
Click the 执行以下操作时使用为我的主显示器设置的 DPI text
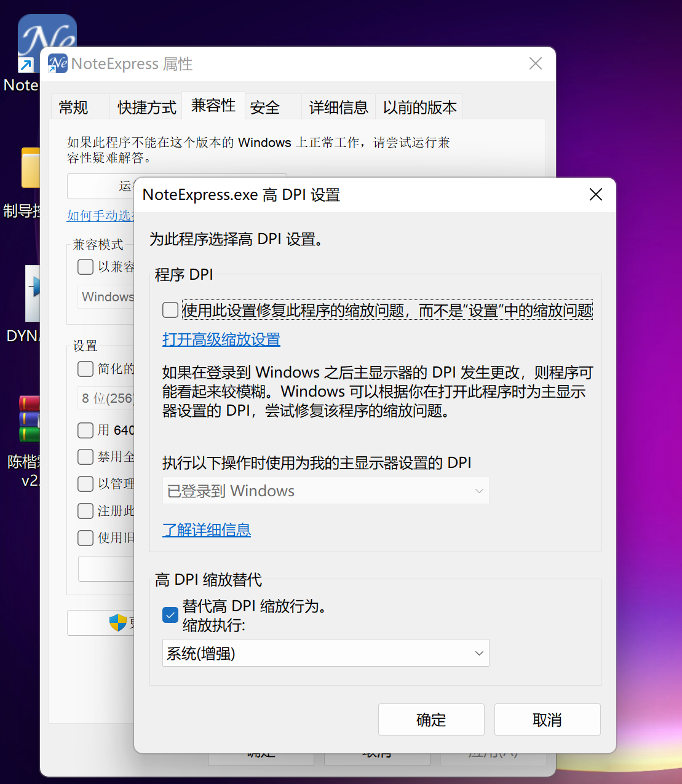click(x=317, y=462)
